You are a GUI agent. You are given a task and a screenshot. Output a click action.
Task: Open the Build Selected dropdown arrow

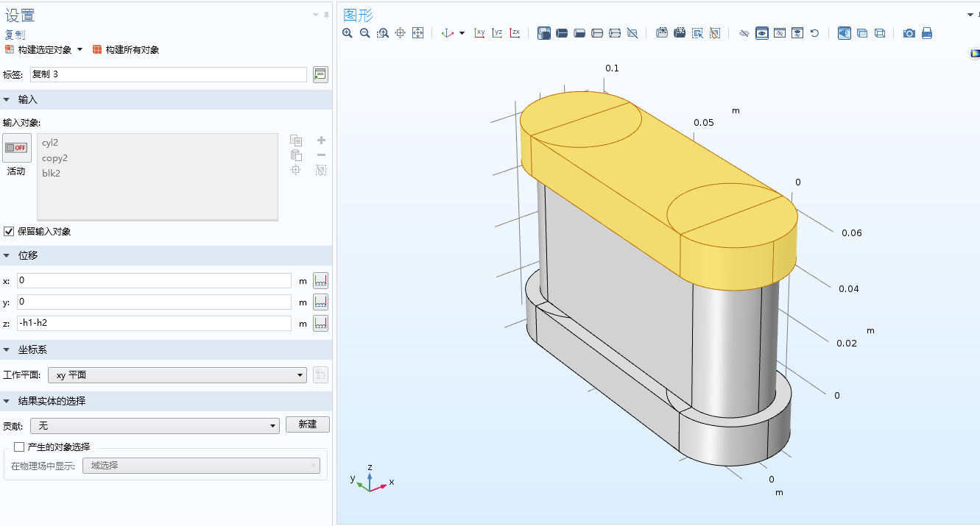(80, 50)
